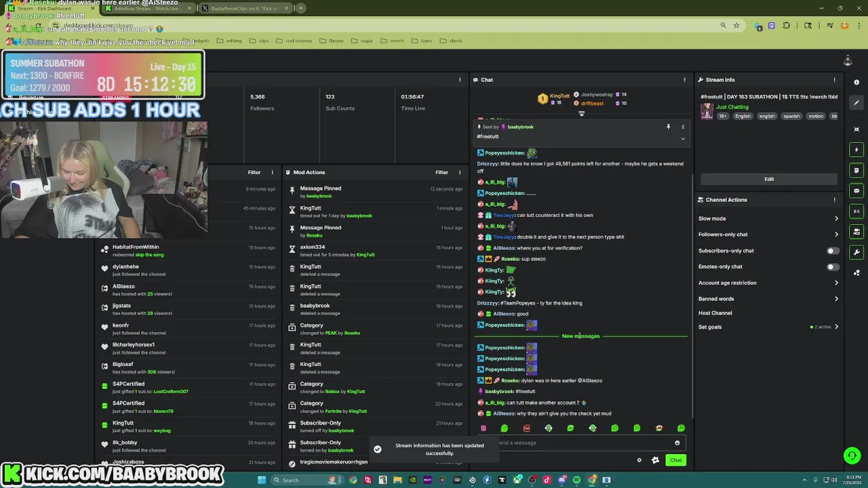Open Host Channel action

(x=715, y=313)
